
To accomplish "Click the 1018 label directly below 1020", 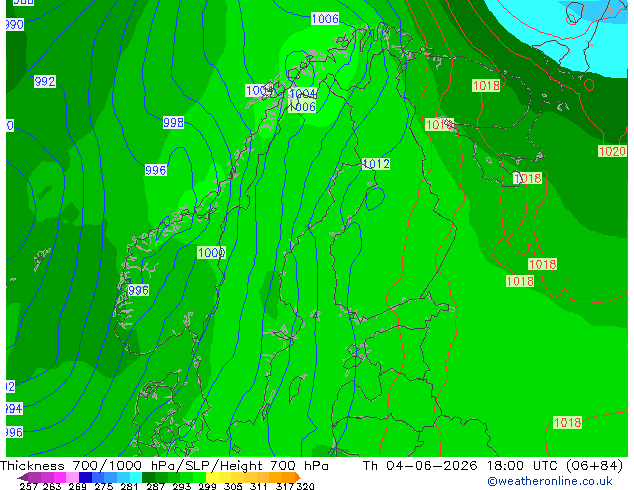I will coord(527,178).
